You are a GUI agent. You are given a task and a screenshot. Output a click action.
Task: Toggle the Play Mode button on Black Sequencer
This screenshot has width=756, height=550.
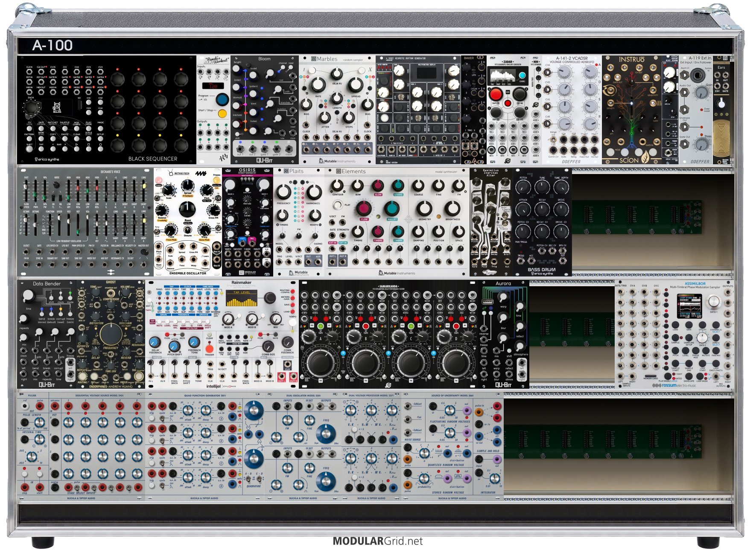tap(89, 128)
